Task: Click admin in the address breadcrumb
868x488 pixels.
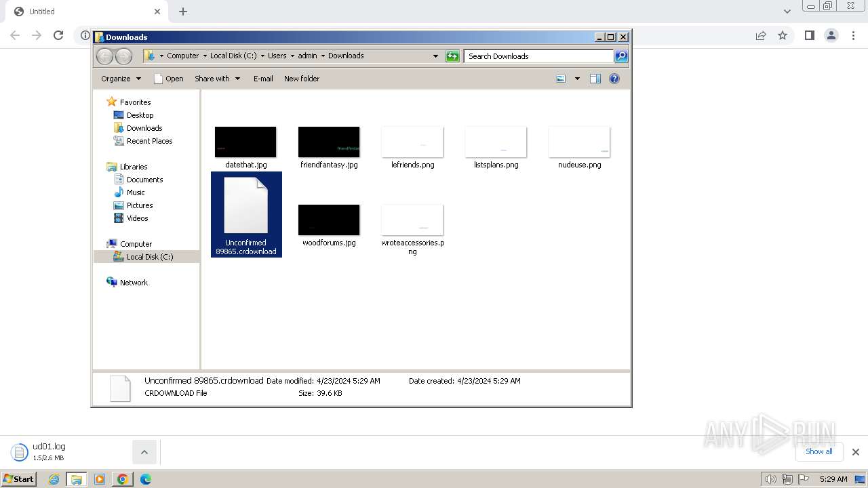Action: click(307, 56)
